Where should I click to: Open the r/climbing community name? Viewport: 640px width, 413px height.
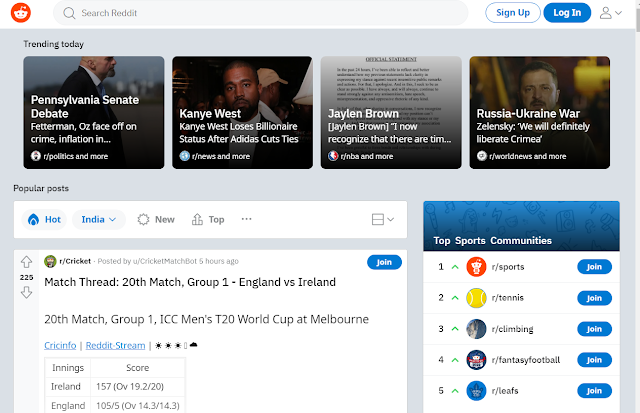513,329
